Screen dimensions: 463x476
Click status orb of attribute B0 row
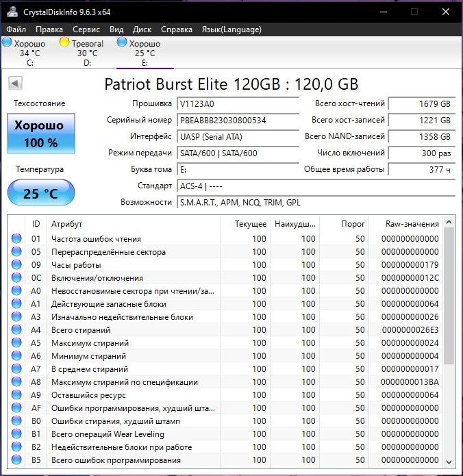click(x=16, y=421)
